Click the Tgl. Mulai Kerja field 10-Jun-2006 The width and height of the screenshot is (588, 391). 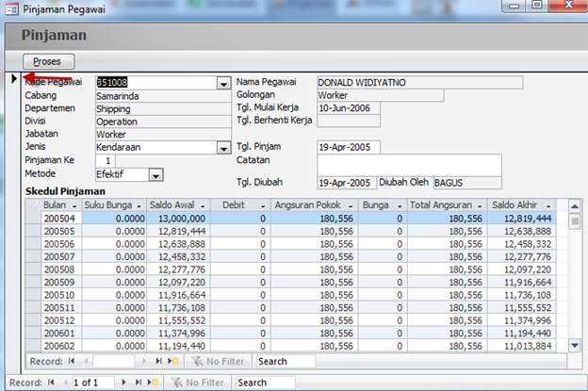349,108
